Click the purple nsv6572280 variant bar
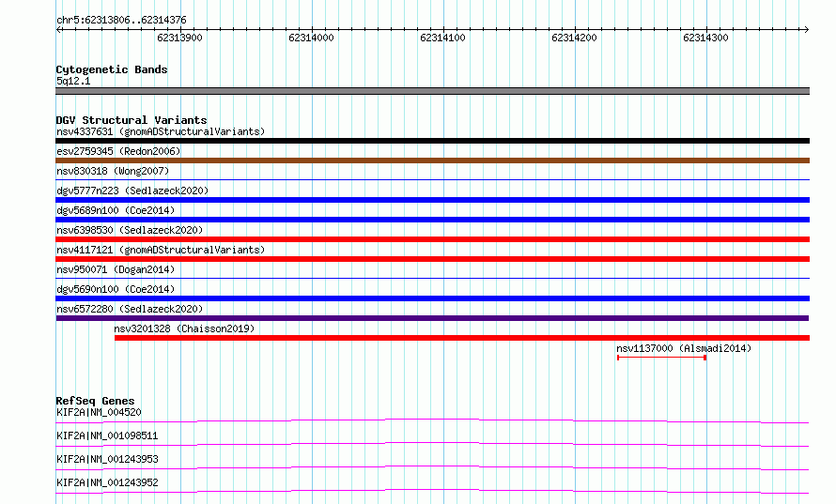 pos(432,318)
